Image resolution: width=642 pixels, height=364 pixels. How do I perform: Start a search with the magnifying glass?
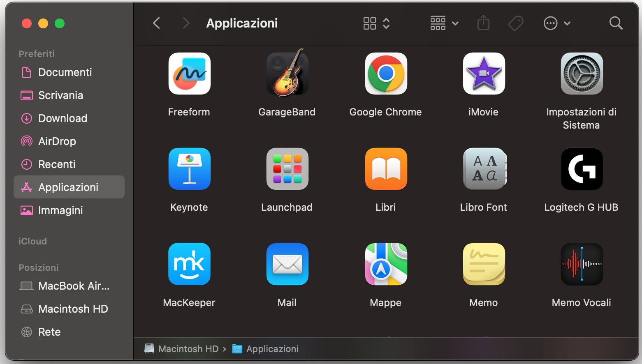coord(616,23)
